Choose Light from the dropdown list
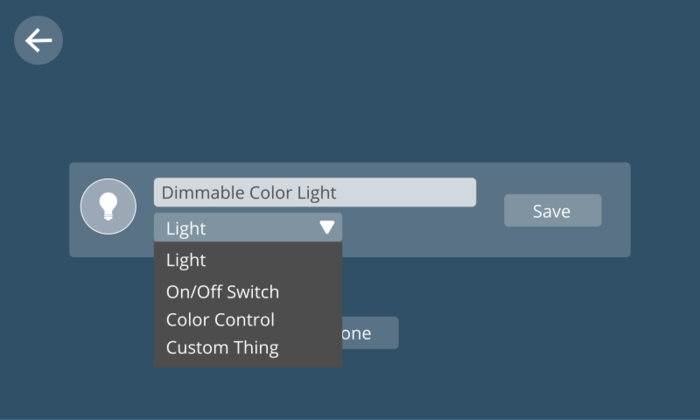Image resolution: width=700 pixels, height=420 pixels. pyautogui.click(x=186, y=260)
